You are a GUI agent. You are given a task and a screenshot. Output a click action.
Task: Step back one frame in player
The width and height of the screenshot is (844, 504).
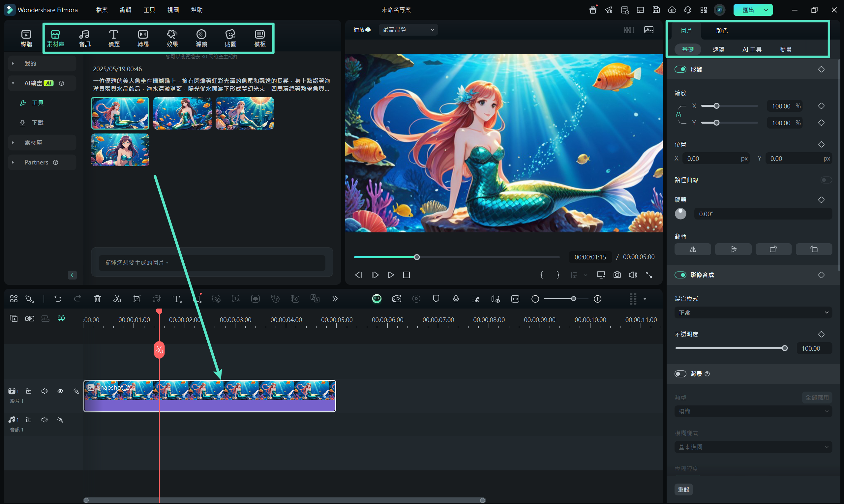point(359,275)
